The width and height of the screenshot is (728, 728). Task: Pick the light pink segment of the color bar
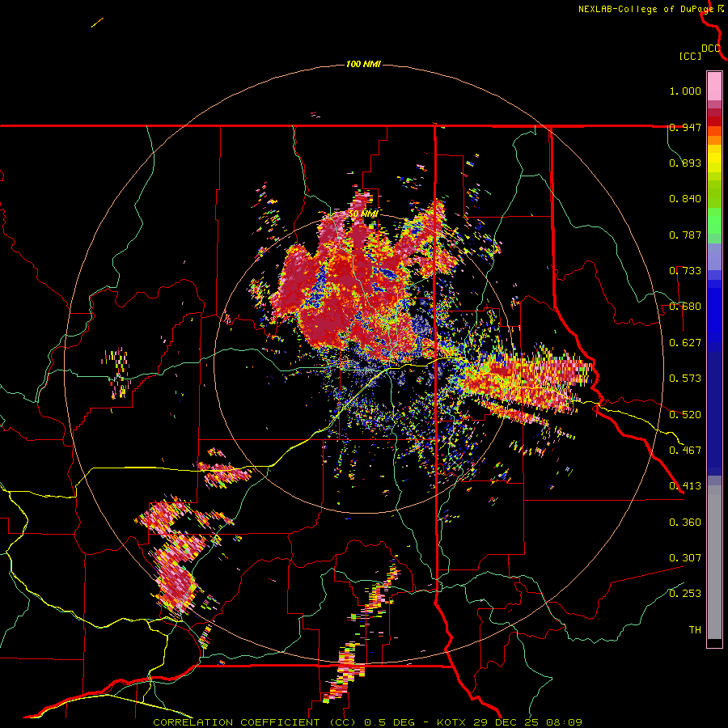(x=714, y=87)
